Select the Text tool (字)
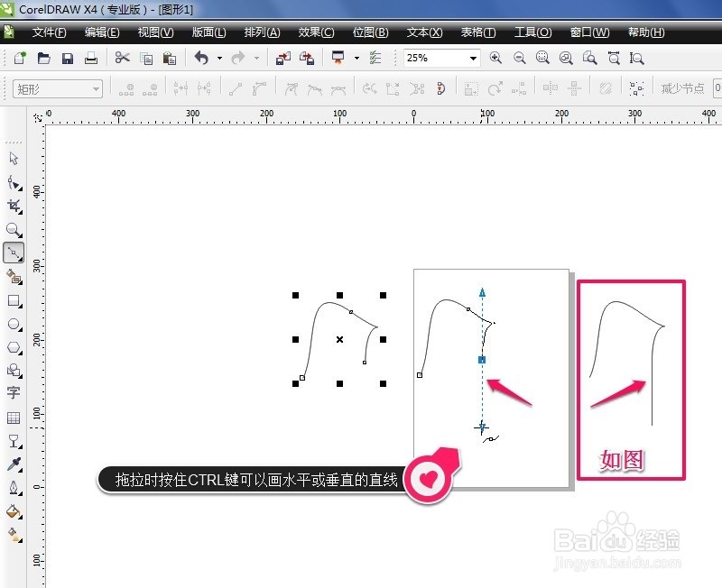 [x=14, y=392]
